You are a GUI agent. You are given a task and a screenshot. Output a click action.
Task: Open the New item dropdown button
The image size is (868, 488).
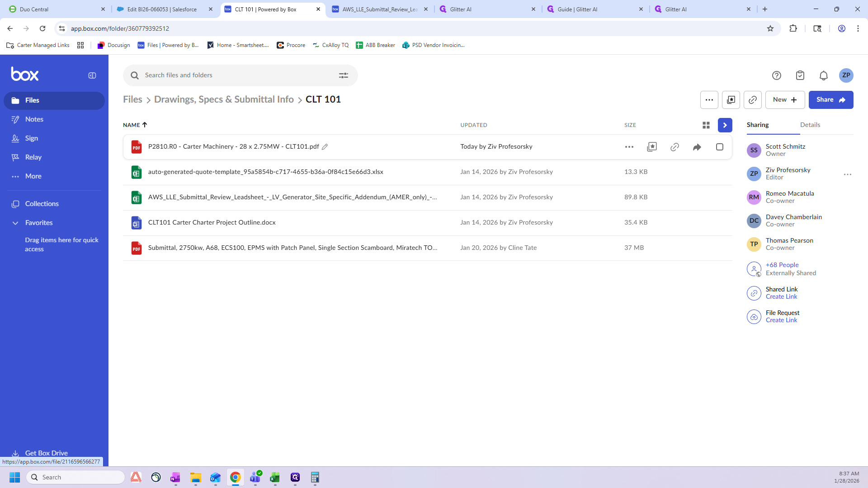click(x=785, y=100)
